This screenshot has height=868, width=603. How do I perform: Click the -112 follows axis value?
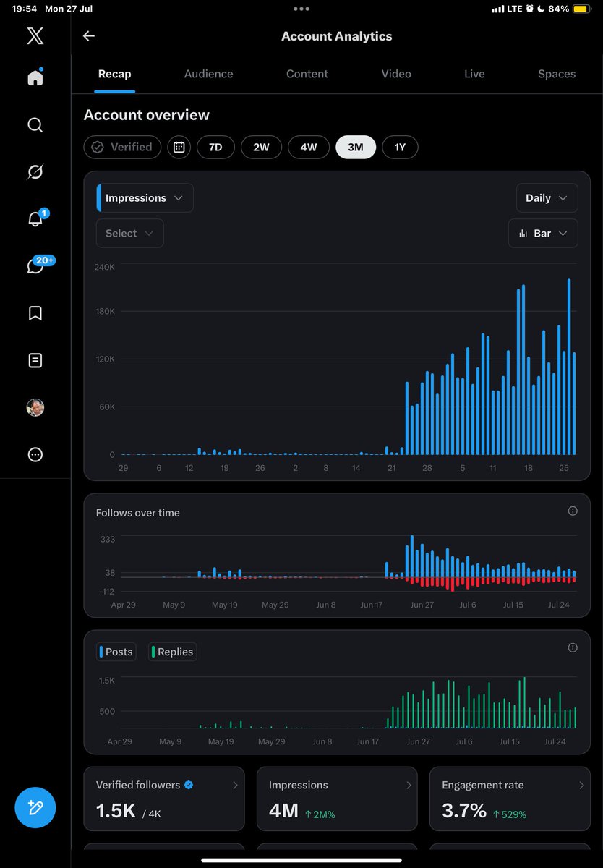(x=106, y=591)
